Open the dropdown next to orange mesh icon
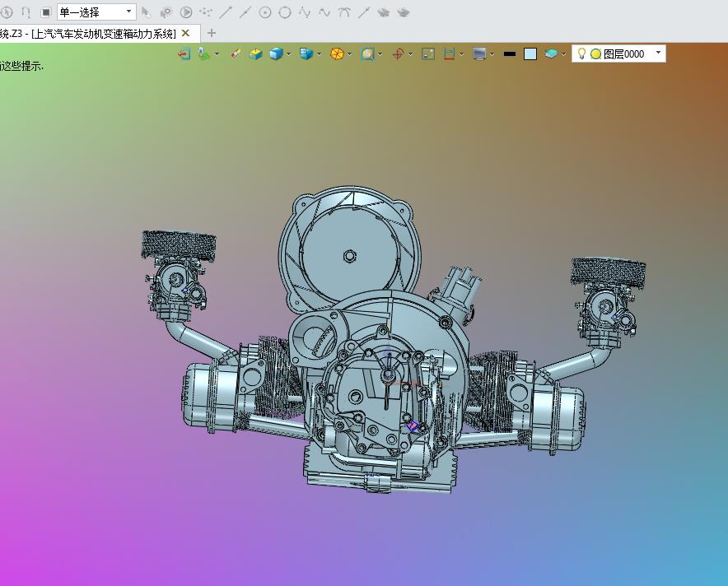Viewport: 728px width, 586px height. click(350, 54)
